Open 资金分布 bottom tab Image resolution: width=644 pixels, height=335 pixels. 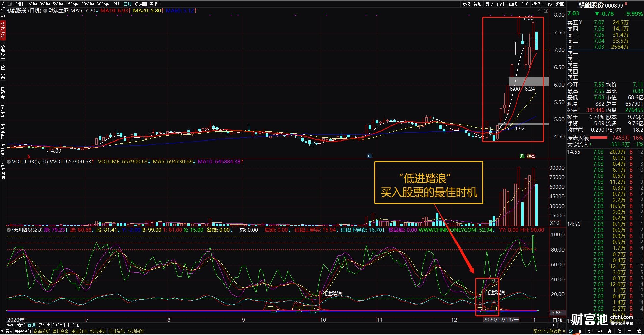tap(79, 331)
